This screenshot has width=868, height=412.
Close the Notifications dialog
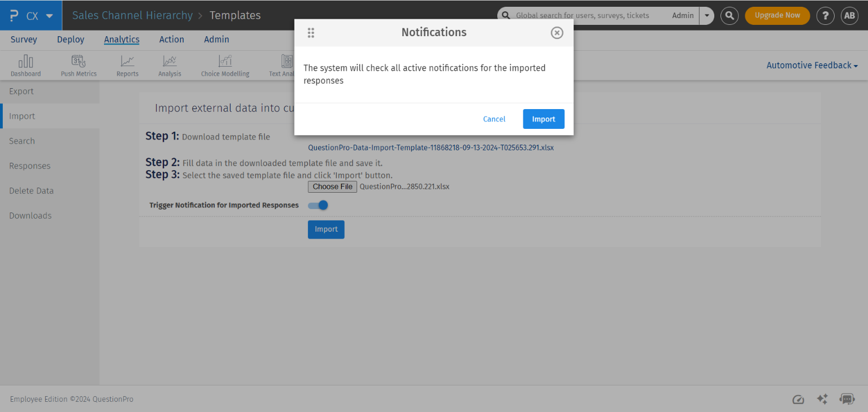557,33
